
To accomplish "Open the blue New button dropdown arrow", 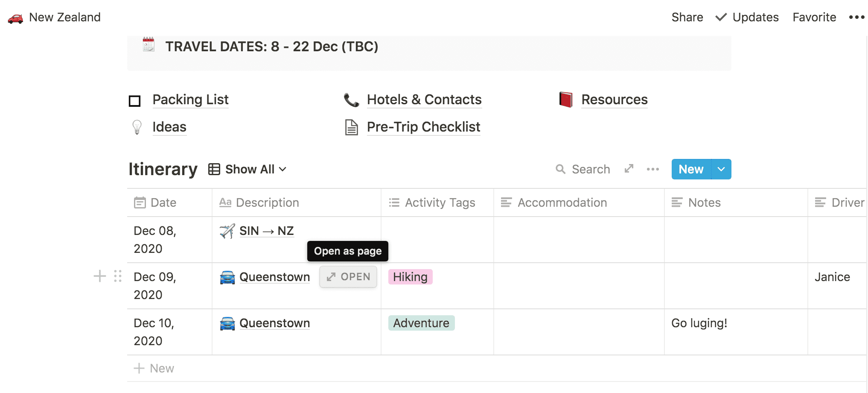I will 721,170.
